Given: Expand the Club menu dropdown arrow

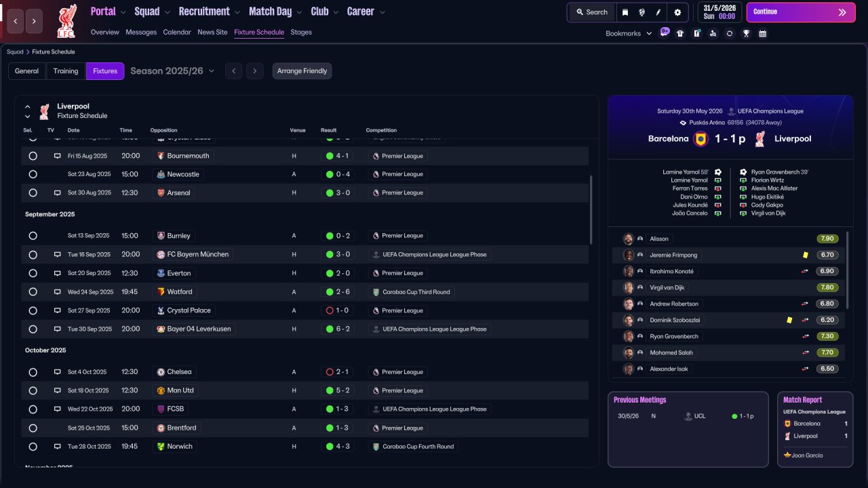Looking at the screenshot, I should tap(336, 12).
